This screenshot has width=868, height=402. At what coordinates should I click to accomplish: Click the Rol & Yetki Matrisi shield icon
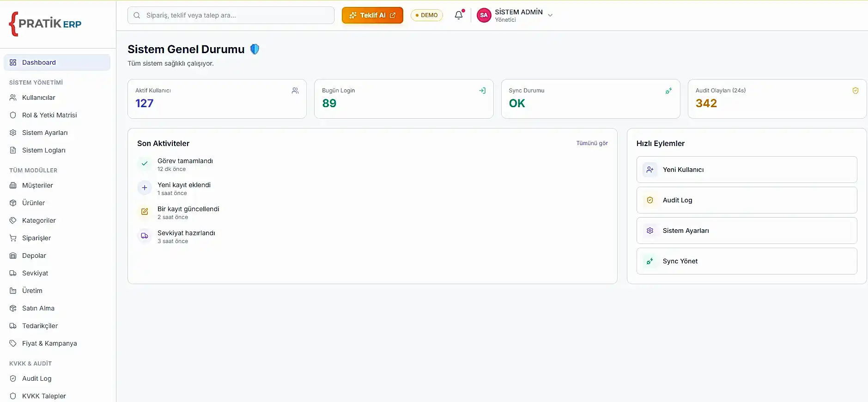(13, 115)
